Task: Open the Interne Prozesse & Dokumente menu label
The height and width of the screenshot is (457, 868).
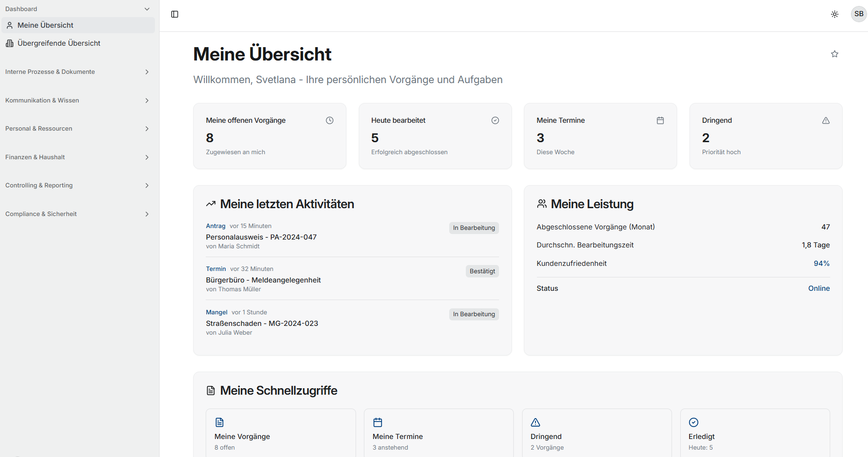Action: [50, 72]
